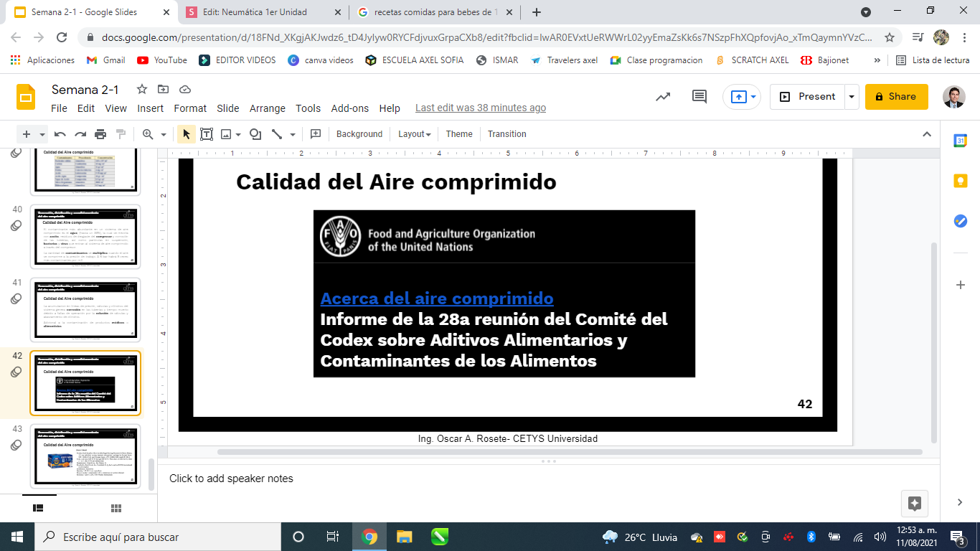Click the Zoom magnifier tool
The width and height of the screenshot is (980, 551).
click(149, 134)
